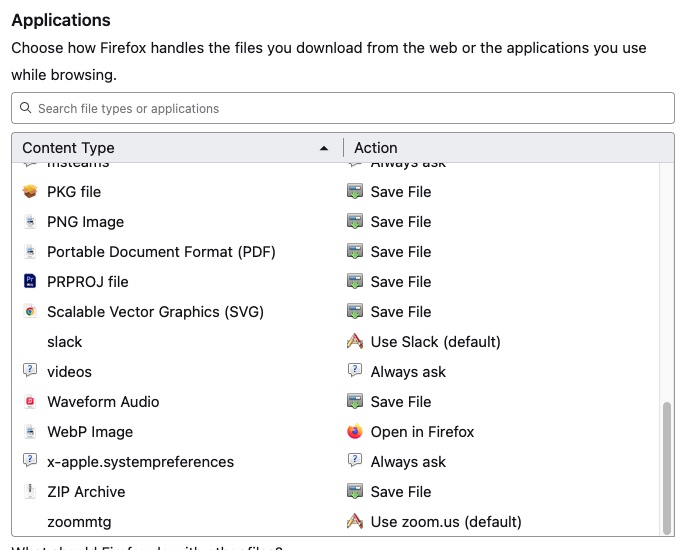Click the PRPROJ file Premiere icon
The width and height of the screenshot is (687, 550).
[30, 281]
